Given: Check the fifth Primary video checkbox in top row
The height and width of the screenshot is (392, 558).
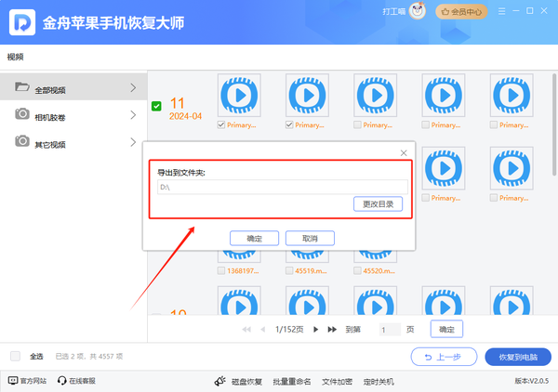Looking at the screenshot, I should tap(494, 124).
